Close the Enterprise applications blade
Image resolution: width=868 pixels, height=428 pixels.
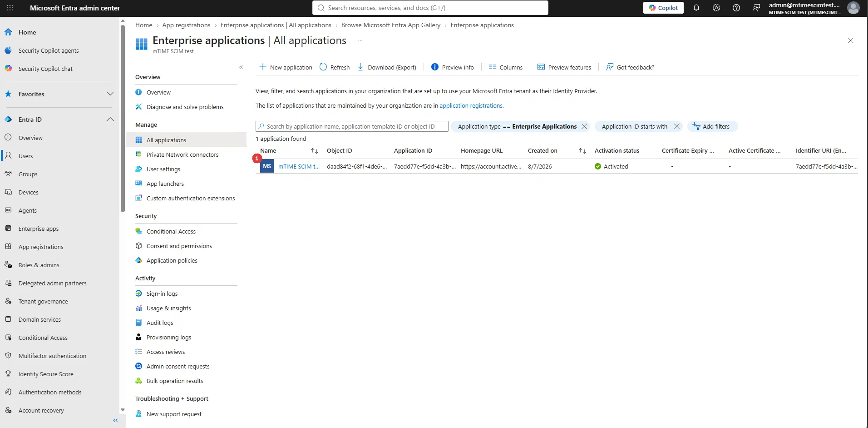coord(850,40)
